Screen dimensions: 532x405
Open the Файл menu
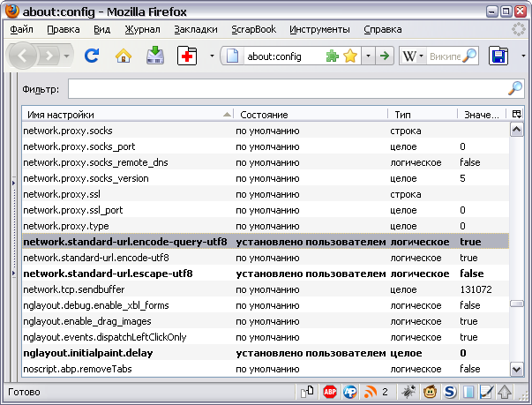point(21,29)
